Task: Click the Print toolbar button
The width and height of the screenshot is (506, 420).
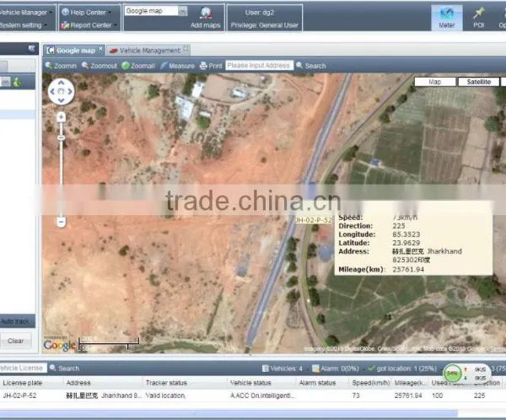Action: pyautogui.click(x=211, y=66)
